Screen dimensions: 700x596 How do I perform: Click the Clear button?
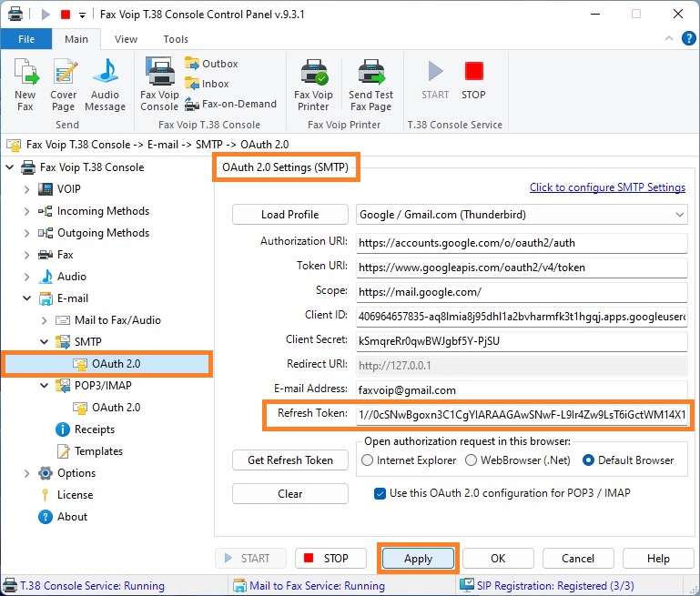pyautogui.click(x=290, y=494)
